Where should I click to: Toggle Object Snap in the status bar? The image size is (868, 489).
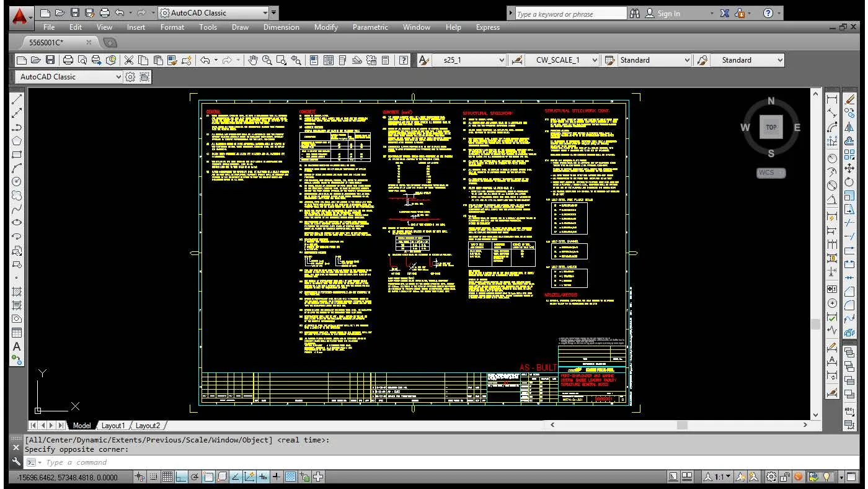[208, 477]
